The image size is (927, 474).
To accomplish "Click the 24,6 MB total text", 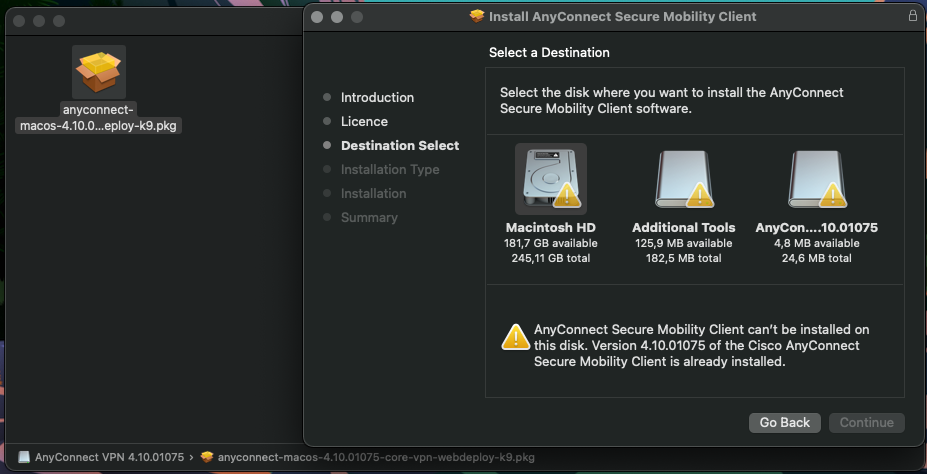I will click(816, 258).
